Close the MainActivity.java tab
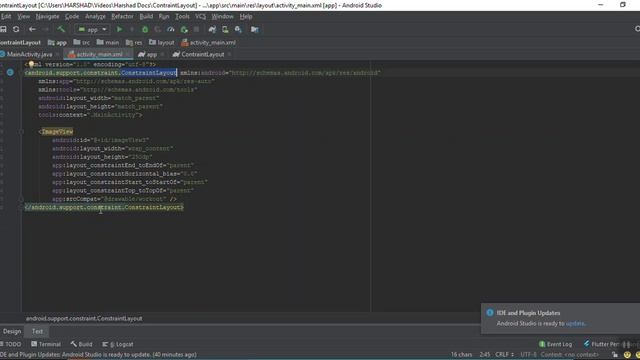This screenshot has width=640, height=360. (x=58, y=54)
